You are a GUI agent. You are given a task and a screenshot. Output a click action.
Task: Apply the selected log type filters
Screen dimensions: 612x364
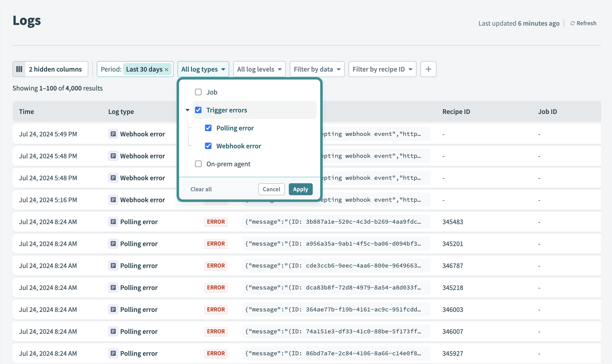point(300,189)
